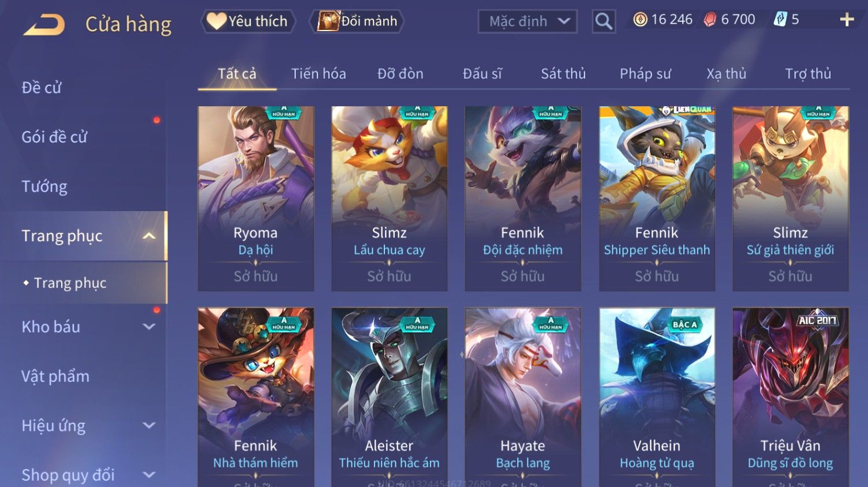Expand the Kho báu sidebar section

tap(149, 327)
